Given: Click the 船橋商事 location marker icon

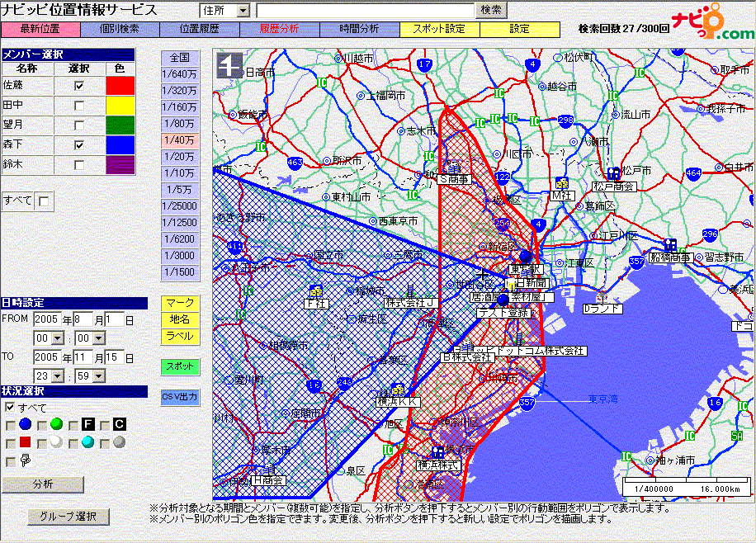Looking at the screenshot, I should coord(670,245).
